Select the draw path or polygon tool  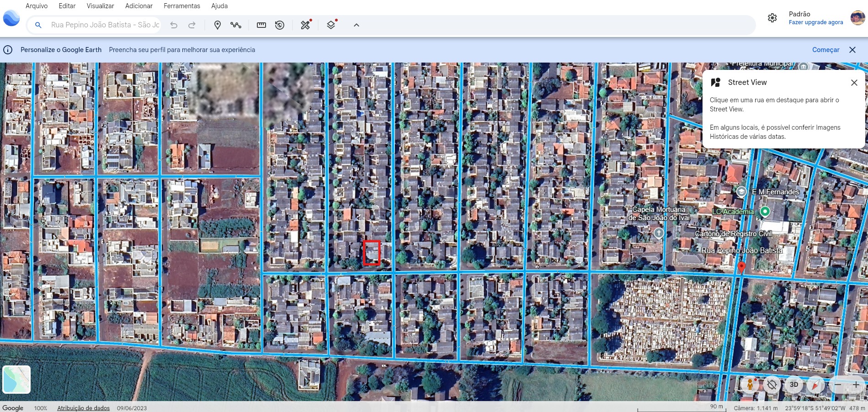click(236, 25)
